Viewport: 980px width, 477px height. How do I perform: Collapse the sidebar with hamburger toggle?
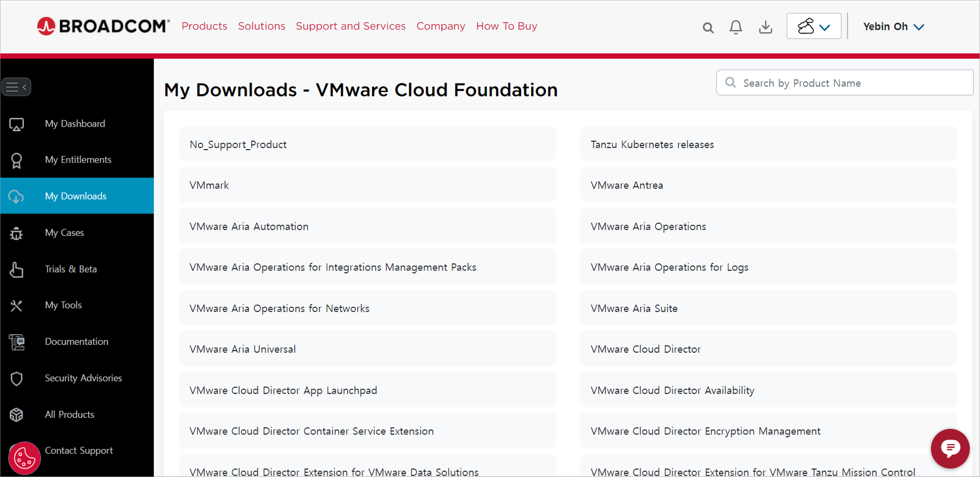(16, 87)
